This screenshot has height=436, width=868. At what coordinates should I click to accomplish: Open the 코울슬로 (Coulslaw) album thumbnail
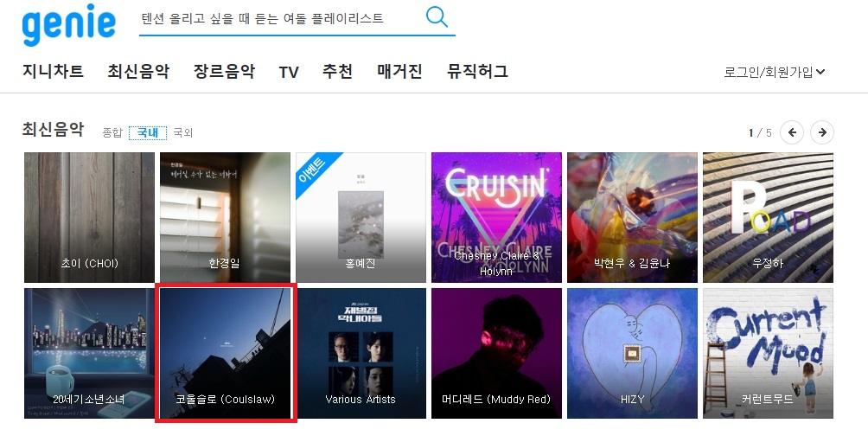click(x=226, y=353)
